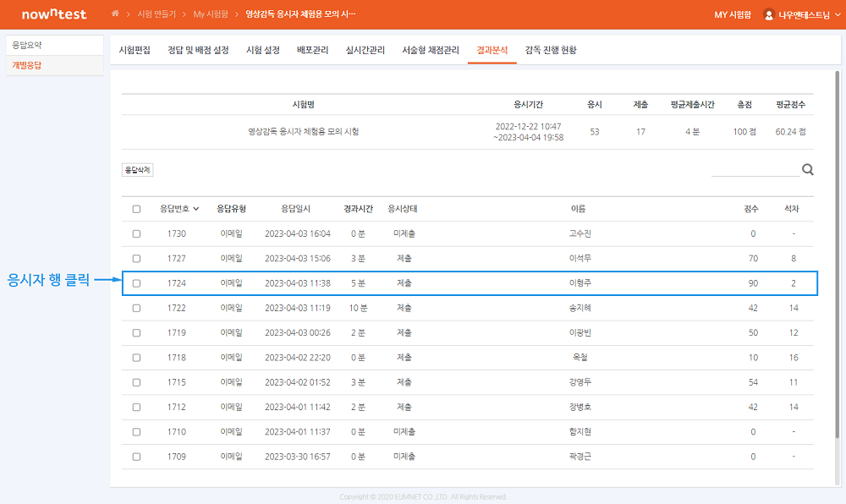Open examinee 함지현 row name
This screenshot has height=504, width=846.
coord(580,432)
